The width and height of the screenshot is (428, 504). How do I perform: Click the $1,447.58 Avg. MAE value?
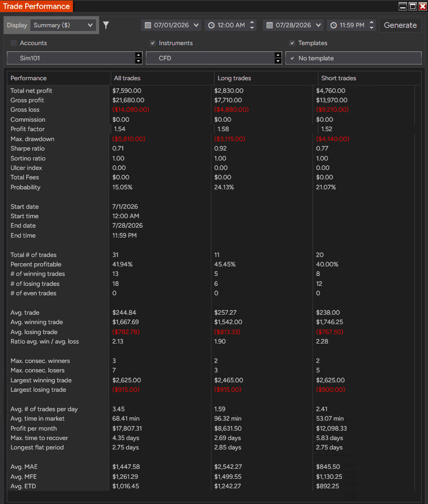point(126,467)
